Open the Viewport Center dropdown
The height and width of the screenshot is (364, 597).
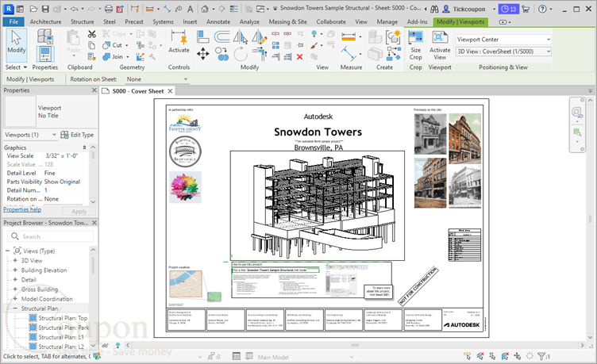click(503, 40)
